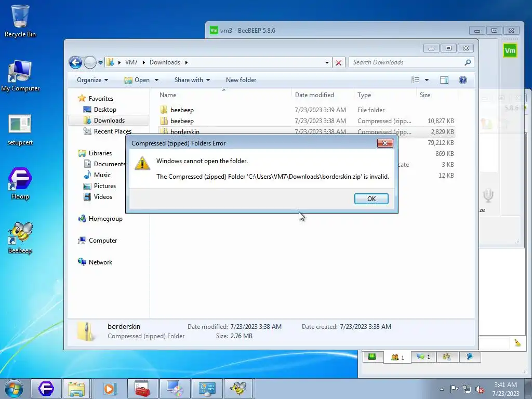Click the red toolbox taskbar icon

[x=142, y=389]
